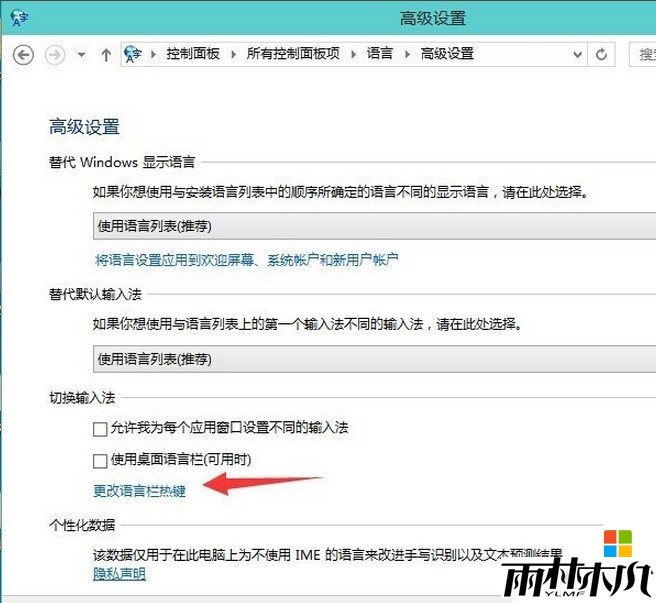
Task: Enable 允许我为每个应用窗口设置不同的输入法 checkbox
Action: click(x=100, y=429)
